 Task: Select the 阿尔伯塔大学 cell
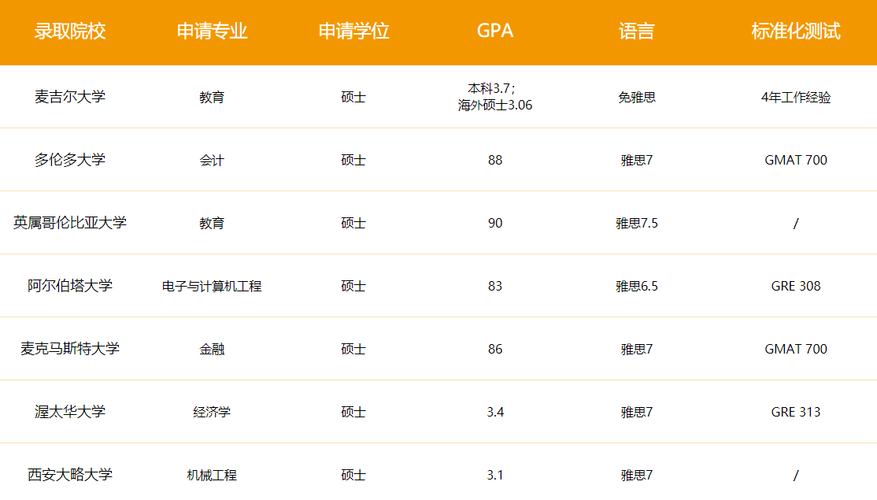[x=70, y=286]
